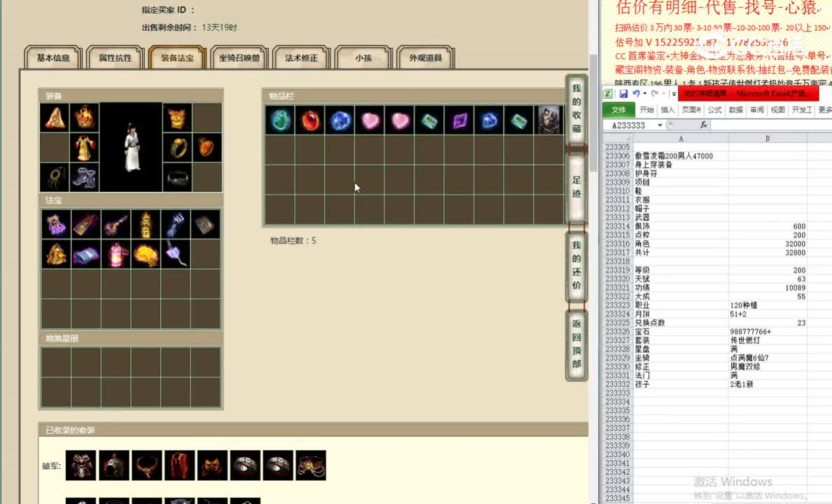Screen dimensions: 832x504
Task: Open the Quick Access Toolbar customize dropdown
Action: (x=674, y=94)
